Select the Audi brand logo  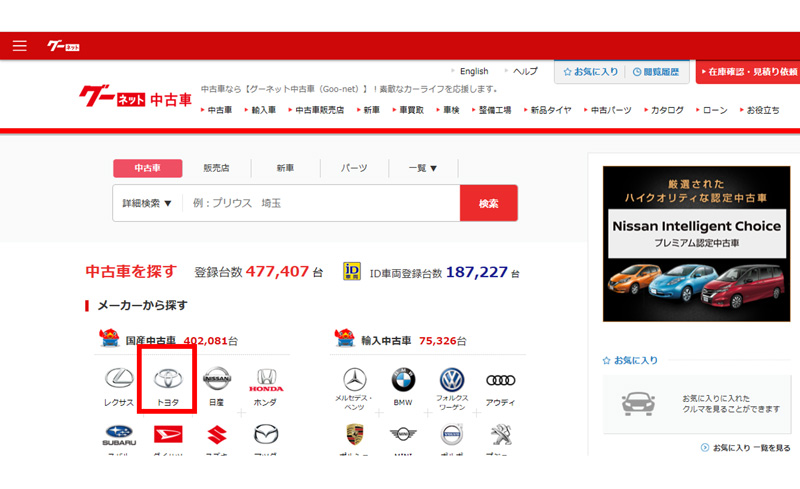pos(501,380)
